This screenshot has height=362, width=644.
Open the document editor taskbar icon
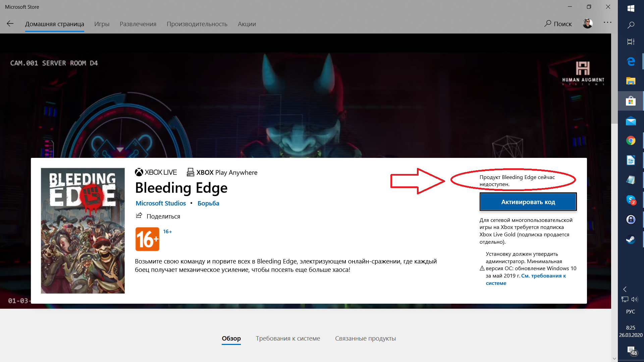[631, 160]
